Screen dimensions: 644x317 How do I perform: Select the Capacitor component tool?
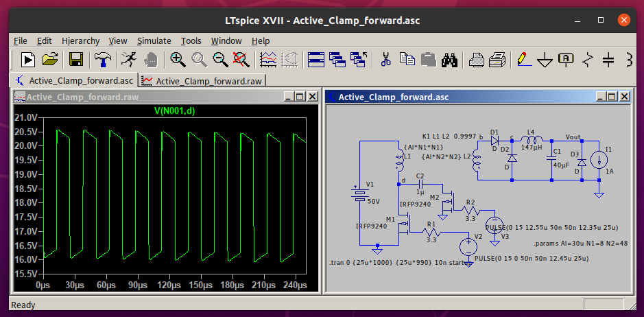point(608,60)
